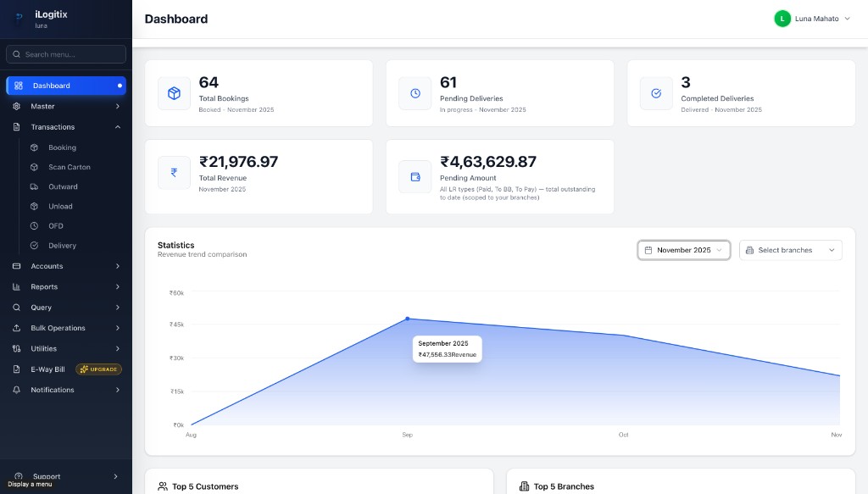Collapse the Transactions menu chevron
Viewport: 868px width, 494px height.
(x=117, y=127)
